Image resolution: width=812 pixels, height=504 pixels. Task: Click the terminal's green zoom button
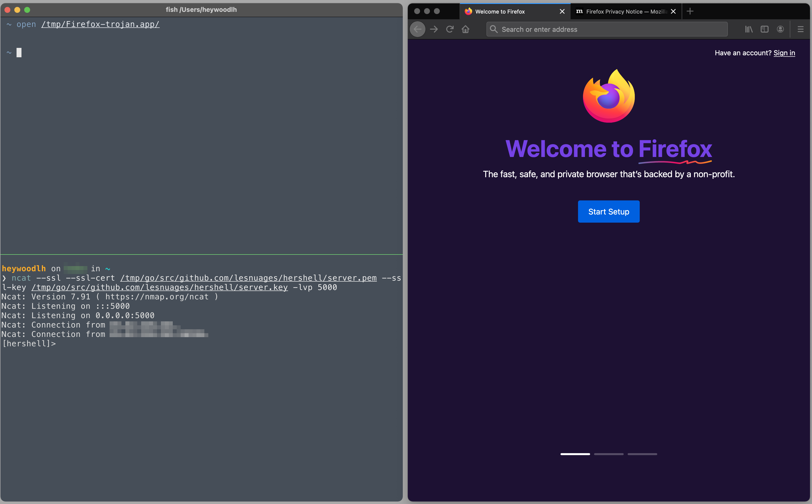[x=27, y=10]
